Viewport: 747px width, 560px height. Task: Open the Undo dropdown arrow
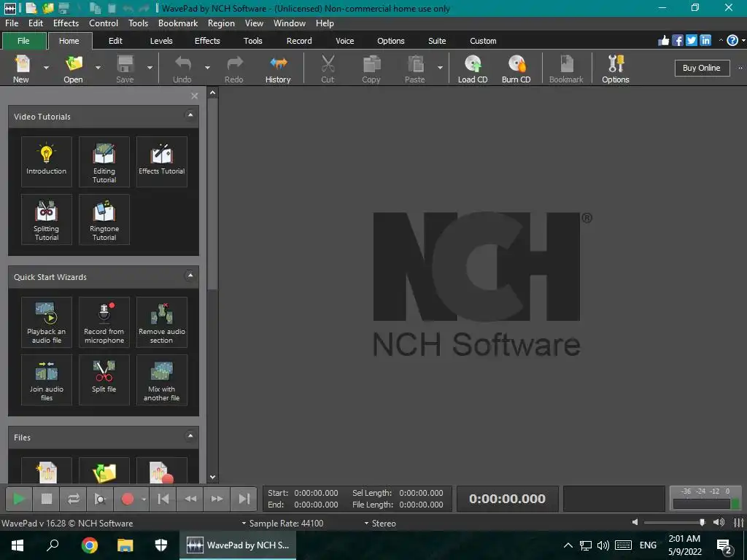[207, 68]
